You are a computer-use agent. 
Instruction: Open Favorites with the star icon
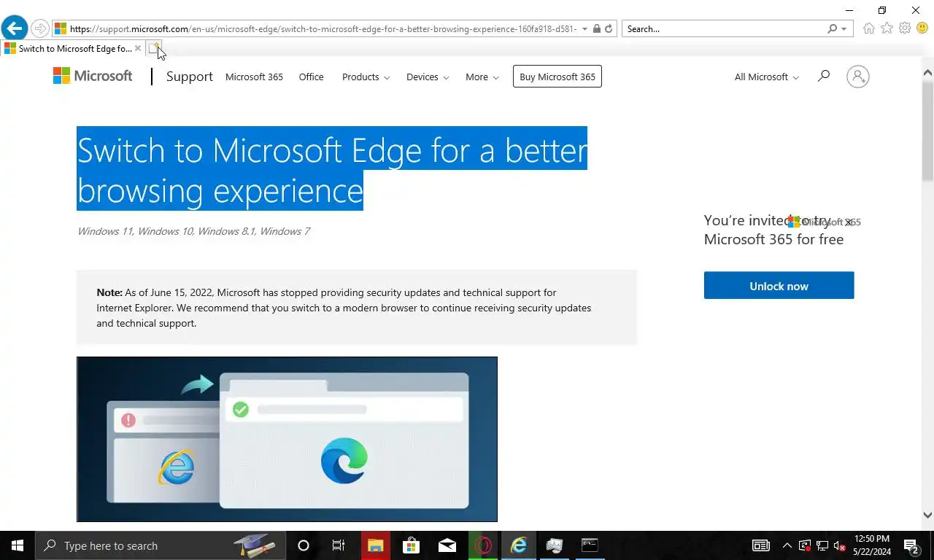coord(887,28)
